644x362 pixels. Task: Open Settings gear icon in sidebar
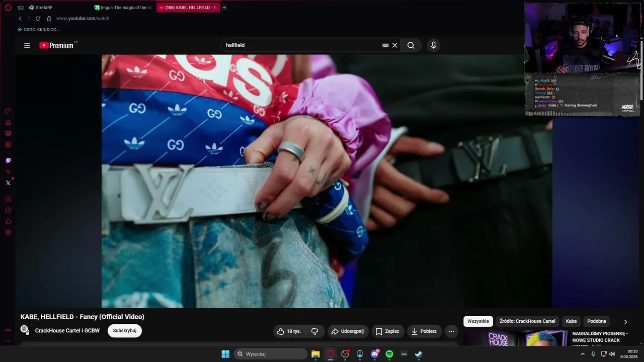[x=8, y=233]
